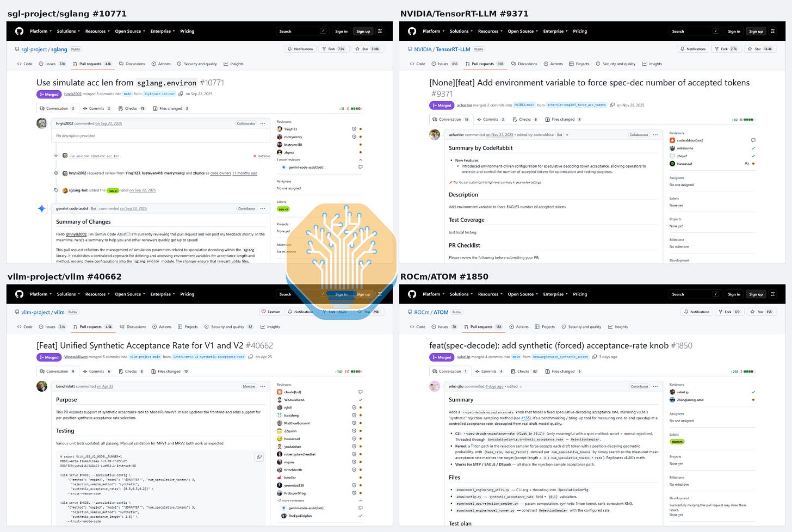Click the ci:atom label in the ATOM sidebar
The height and width of the screenshot is (532, 792).
[x=677, y=442]
